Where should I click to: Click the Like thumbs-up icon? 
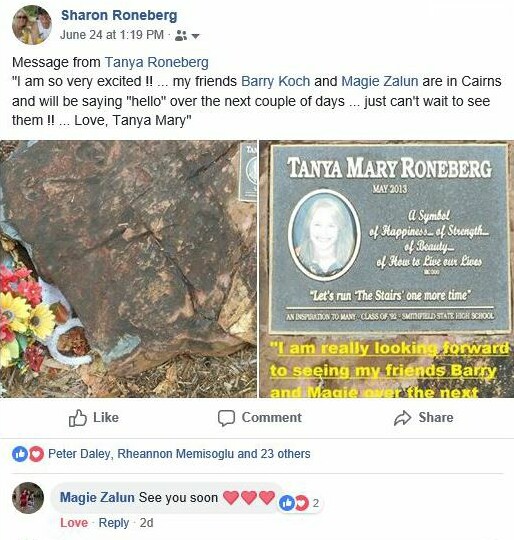[x=77, y=418]
